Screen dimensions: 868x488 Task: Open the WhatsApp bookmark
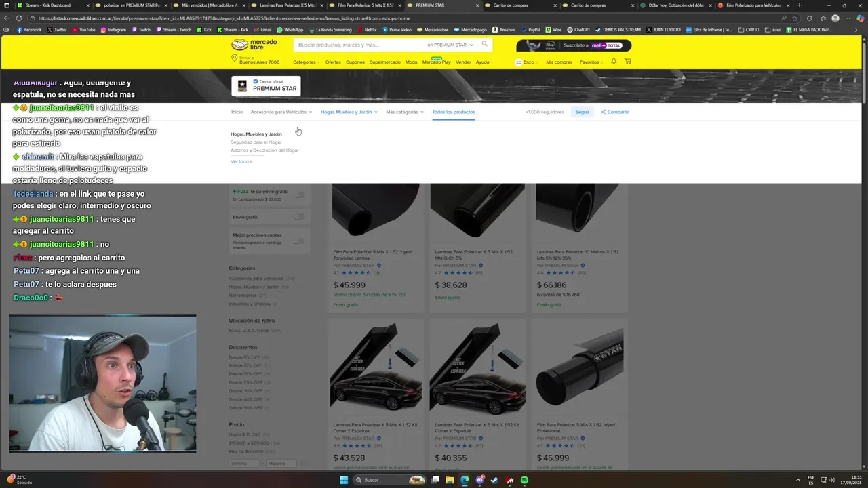290,30
